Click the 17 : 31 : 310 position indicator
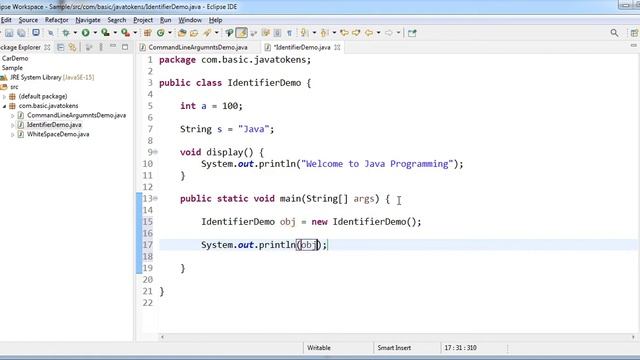This screenshot has width=640, height=360. [460, 348]
